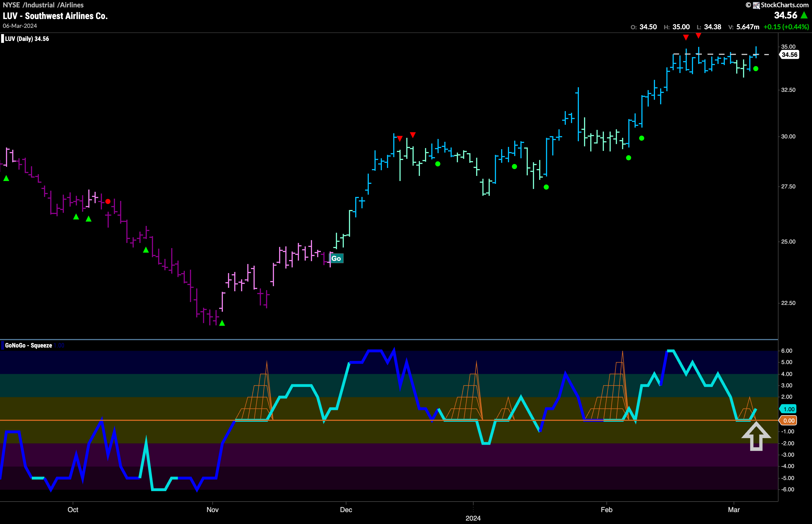Click the red dot marker in October
This screenshot has width=812, height=524.
pos(108,201)
